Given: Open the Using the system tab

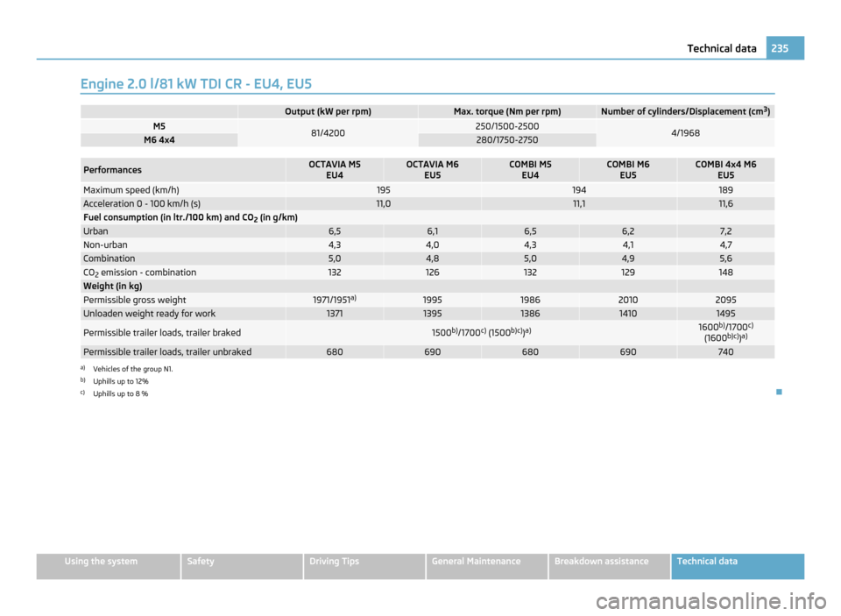Looking at the screenshot, I should click(x=109, y=566).
